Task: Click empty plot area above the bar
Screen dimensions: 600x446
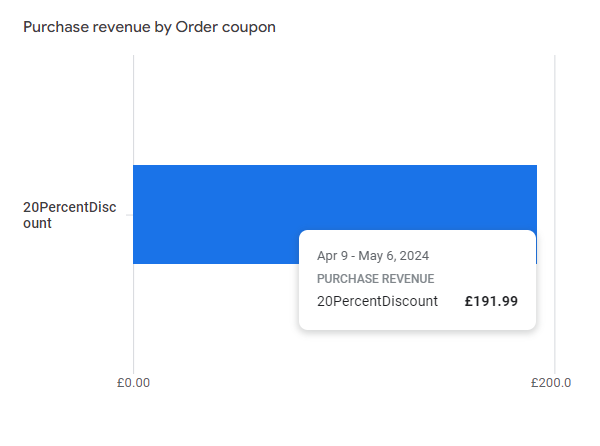Action: (x=340, y=110)
